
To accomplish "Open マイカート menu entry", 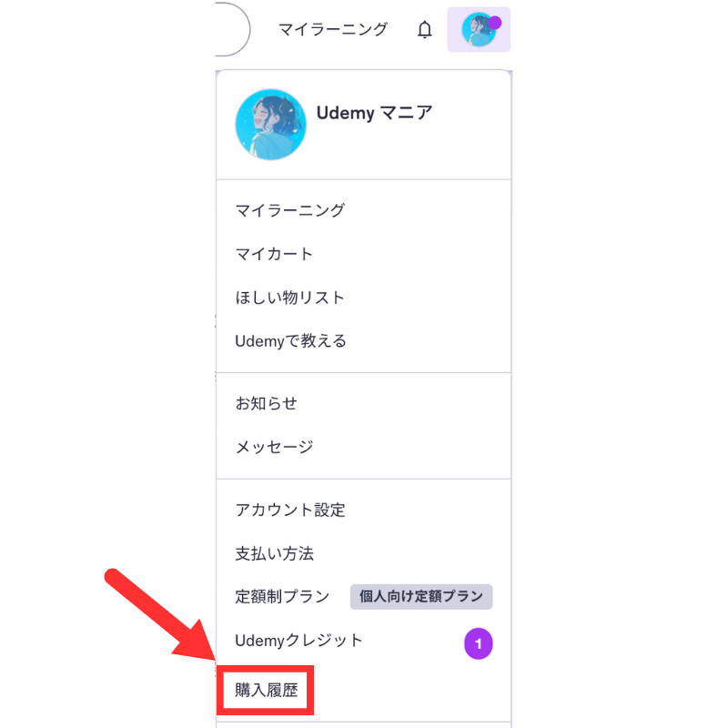I will (274, 254).
